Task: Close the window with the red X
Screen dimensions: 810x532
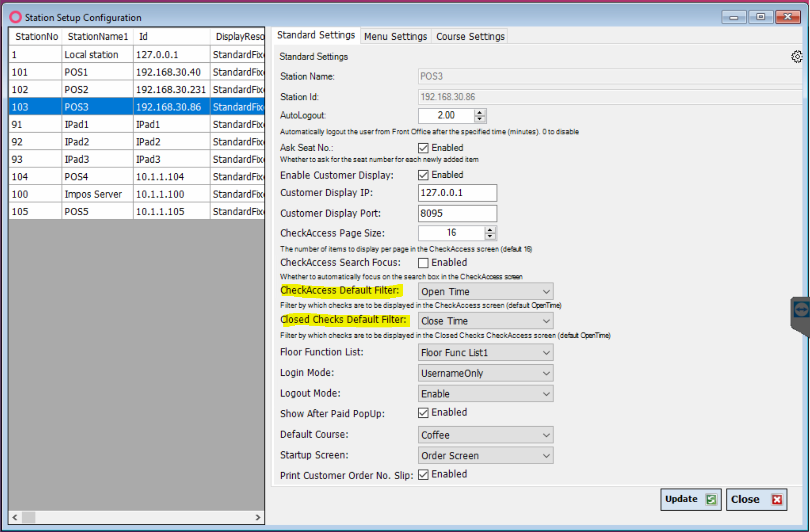Action: [787, 17]
